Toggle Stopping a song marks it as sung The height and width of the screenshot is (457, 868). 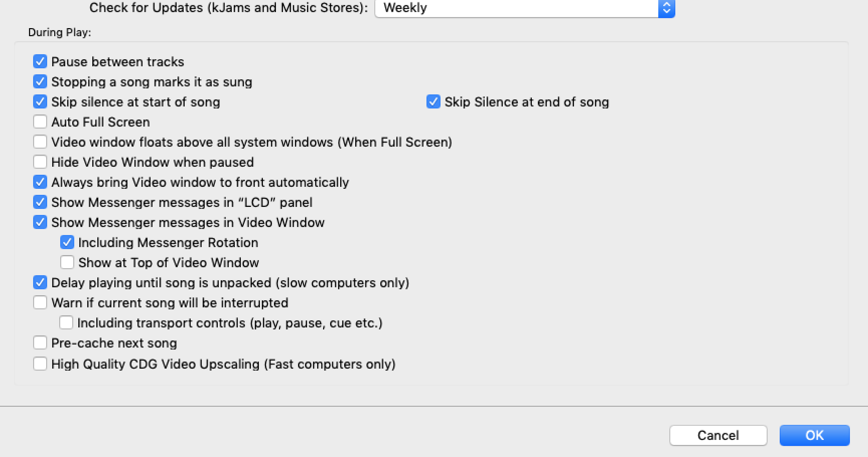click(x=40, y=82)
